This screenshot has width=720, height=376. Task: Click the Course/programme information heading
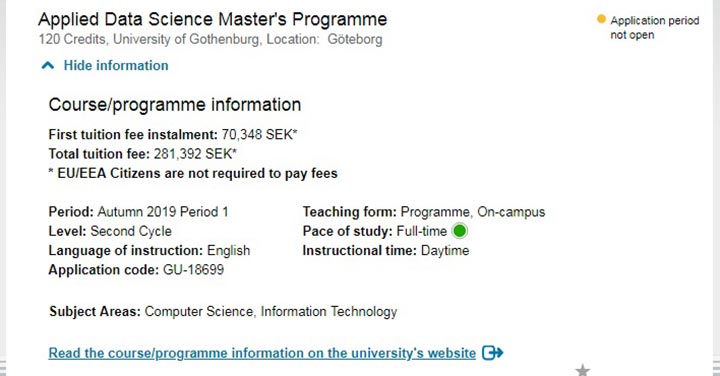(174, 105)
